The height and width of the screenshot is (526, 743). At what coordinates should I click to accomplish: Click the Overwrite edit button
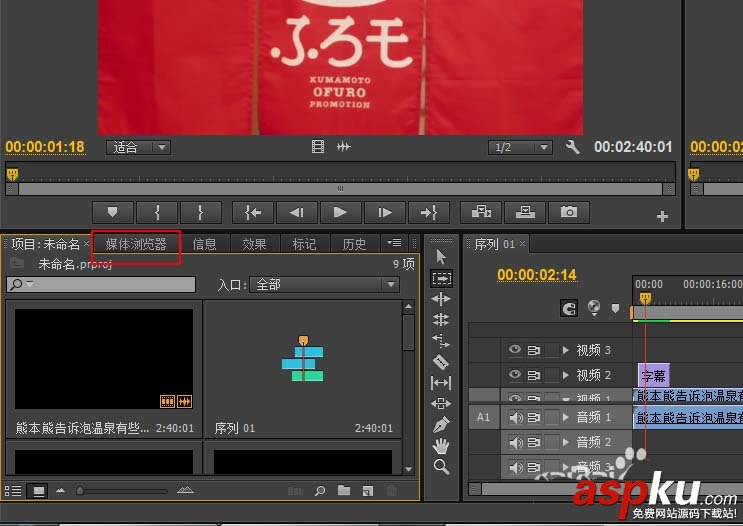[x=525, y=212]
